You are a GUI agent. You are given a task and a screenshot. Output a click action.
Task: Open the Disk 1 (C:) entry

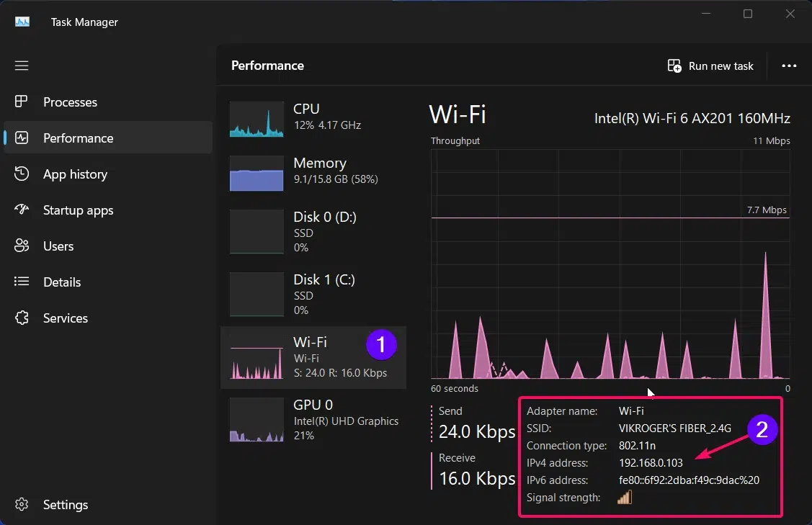tap(313, 294)
